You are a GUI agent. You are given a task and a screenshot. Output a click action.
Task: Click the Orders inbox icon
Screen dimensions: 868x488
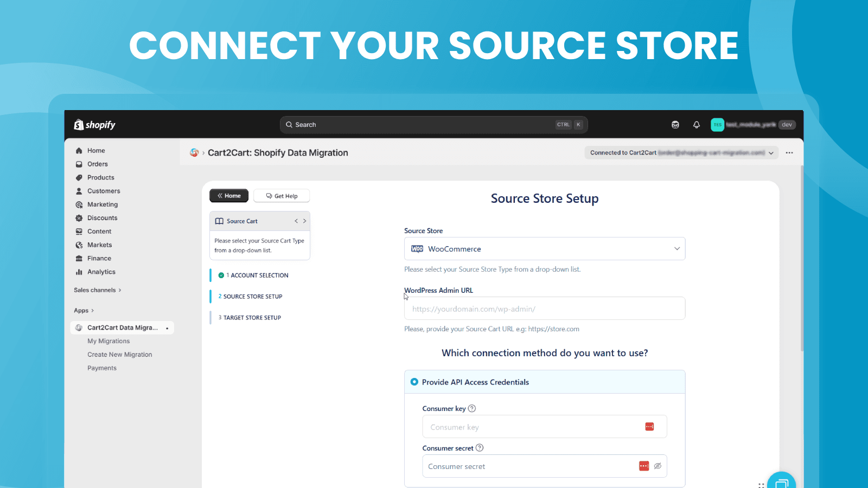tap(79, 164)
